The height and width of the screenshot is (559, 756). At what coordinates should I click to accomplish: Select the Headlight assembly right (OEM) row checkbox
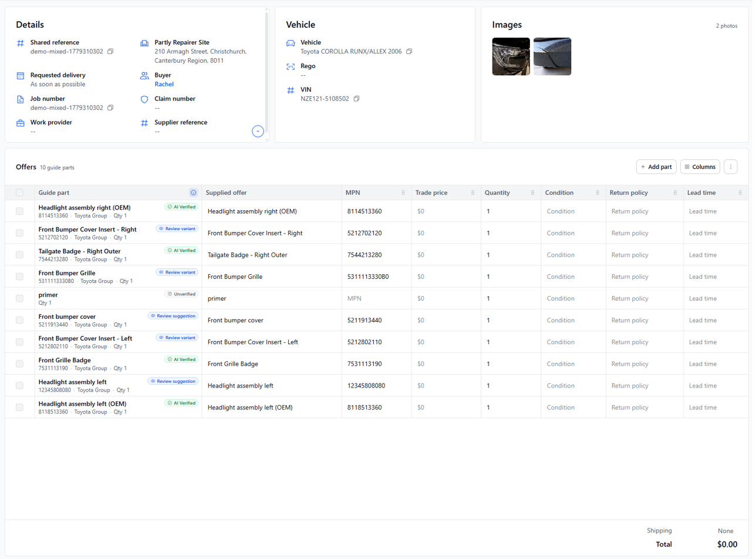coord(19,211)
